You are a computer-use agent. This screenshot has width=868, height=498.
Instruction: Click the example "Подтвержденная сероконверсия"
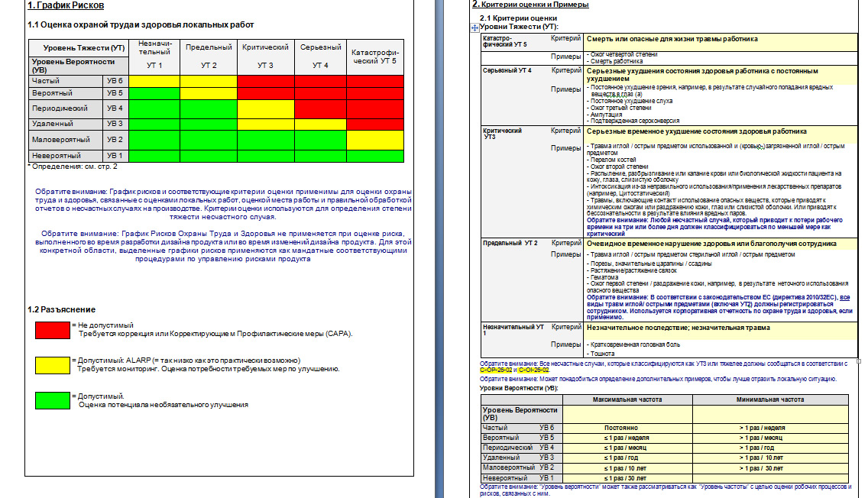click(634, 121)
